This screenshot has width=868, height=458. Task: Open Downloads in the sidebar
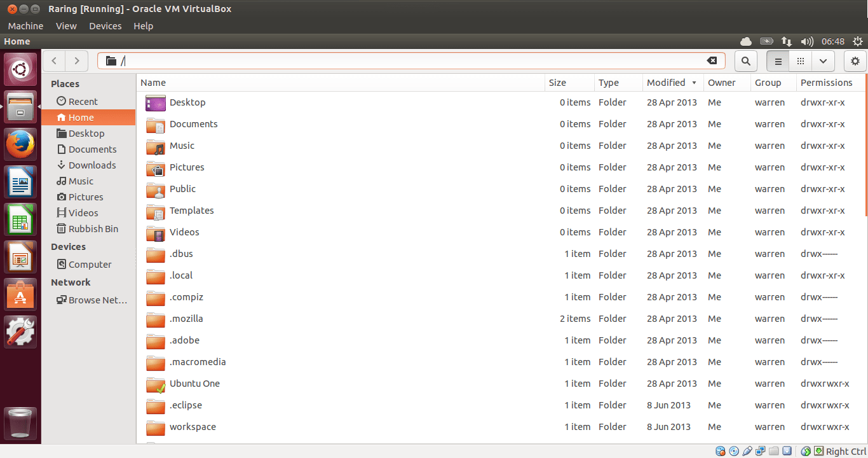tap(88, 165)
